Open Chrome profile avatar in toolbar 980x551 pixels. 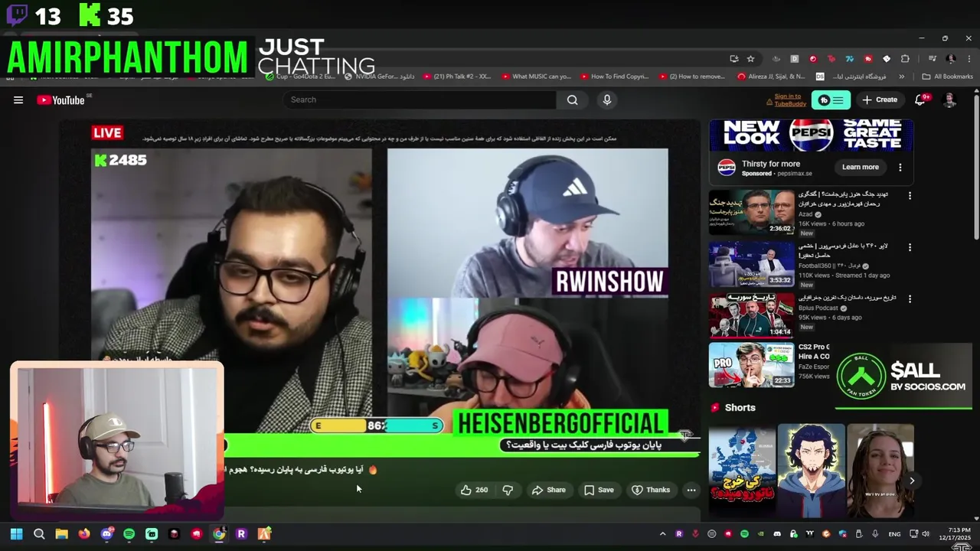click(x=951, y=59)
